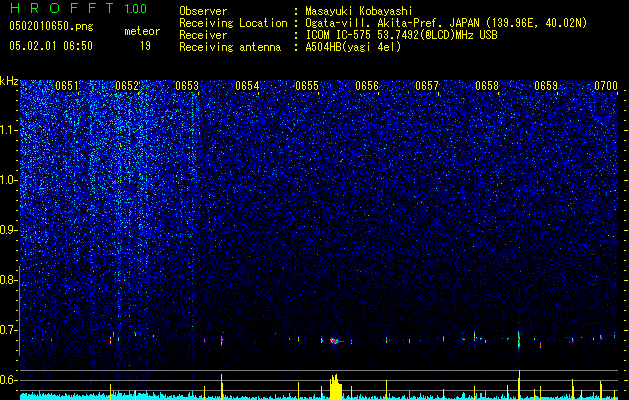
Task: Click the 0700 time marker
Action: [606, 86]
